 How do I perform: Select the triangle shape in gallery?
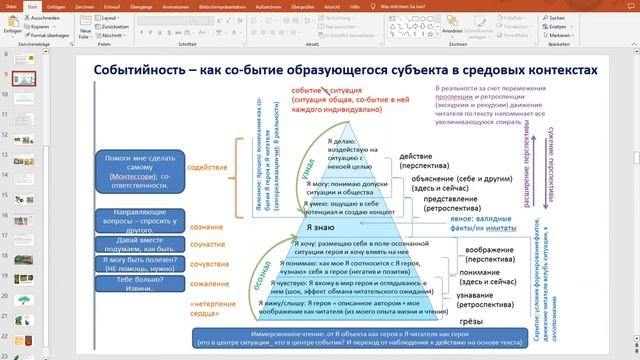pos(392,27)
